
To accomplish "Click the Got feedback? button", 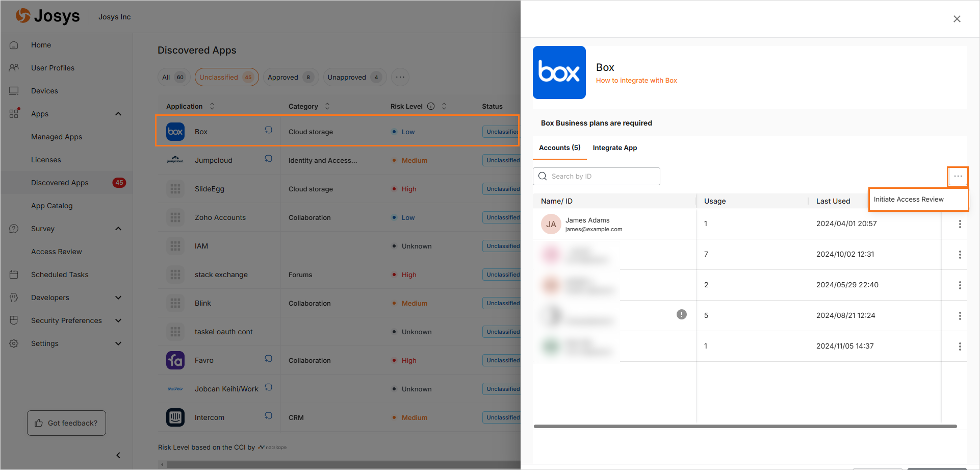I will click(66, 423).
